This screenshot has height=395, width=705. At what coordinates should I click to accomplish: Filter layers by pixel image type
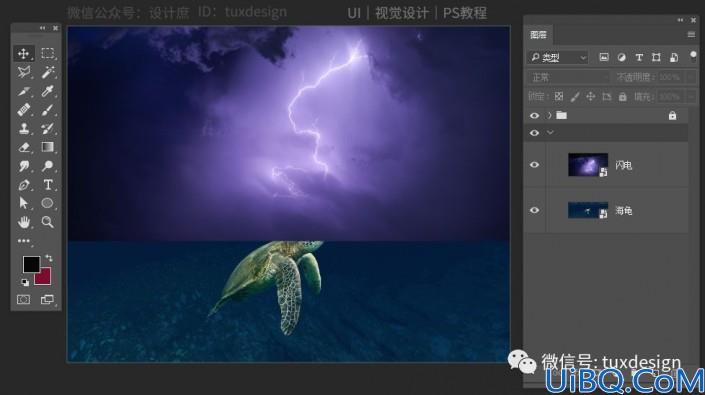point(604,57)
